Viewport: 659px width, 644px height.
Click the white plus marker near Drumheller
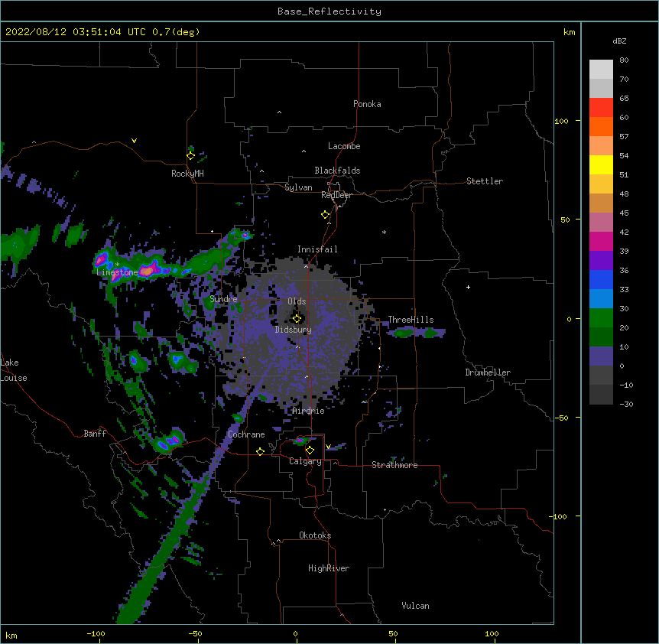468,287
